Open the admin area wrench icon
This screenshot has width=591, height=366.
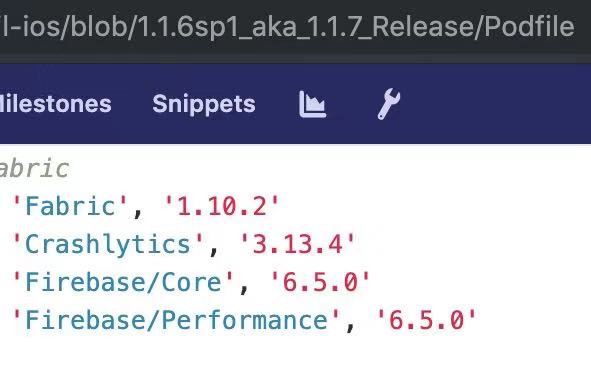click(389, 104)
